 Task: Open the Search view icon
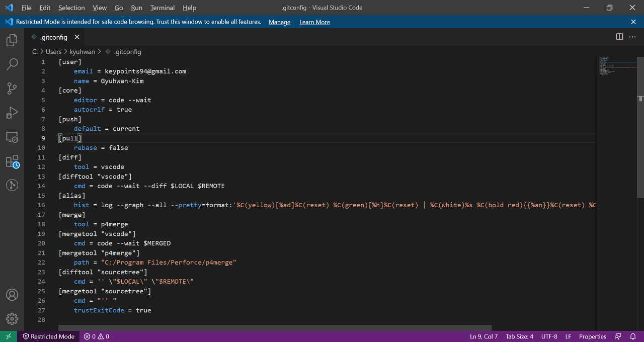pyautogui.click(x=12, y=64)
